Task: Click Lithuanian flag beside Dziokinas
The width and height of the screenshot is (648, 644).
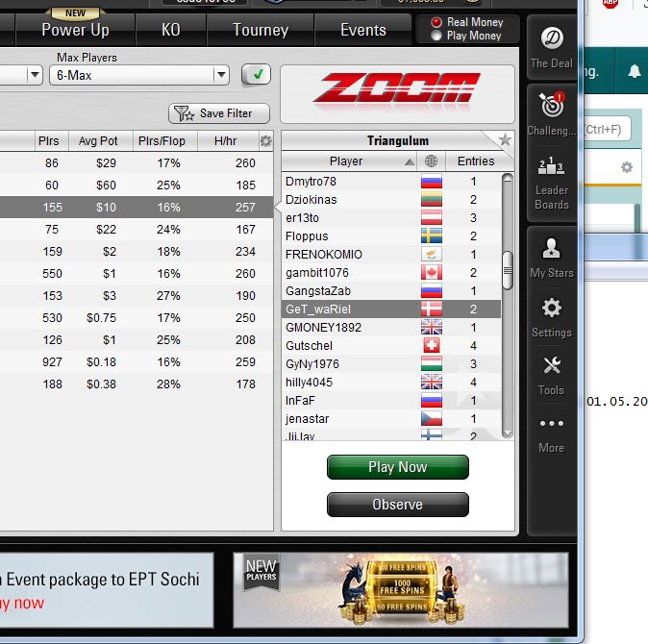Action: pos(432,200)
